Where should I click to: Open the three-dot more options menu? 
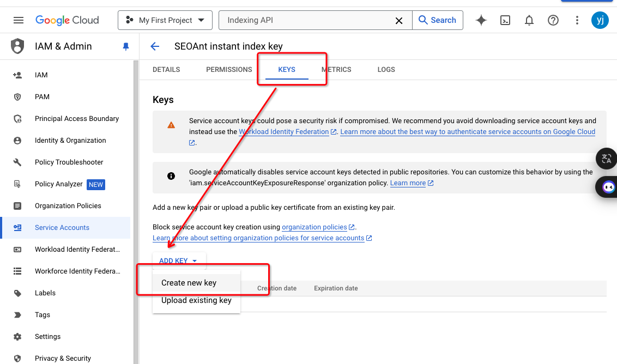[x=577, y=20]
